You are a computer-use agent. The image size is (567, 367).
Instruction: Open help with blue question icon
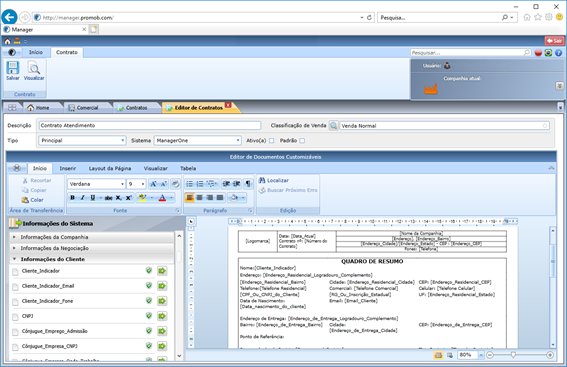click(x=558, y=53)
